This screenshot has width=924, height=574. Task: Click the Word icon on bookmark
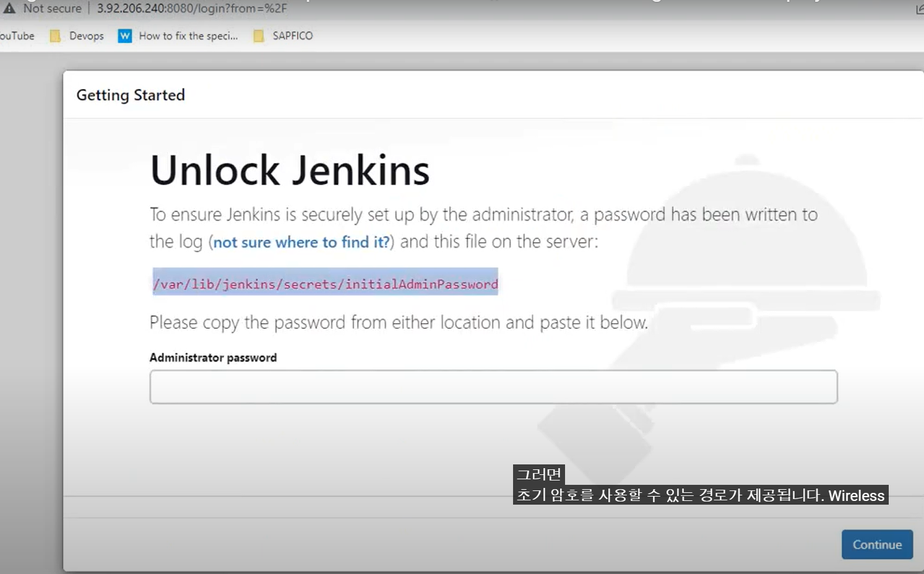(125, 36)
